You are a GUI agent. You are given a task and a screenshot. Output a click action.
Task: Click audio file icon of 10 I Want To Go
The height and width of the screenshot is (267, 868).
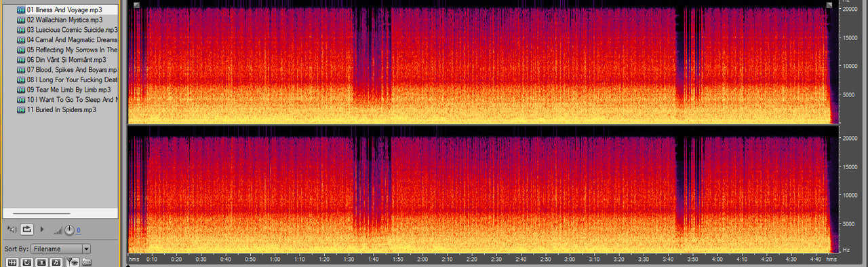click(x=21, y=99)
